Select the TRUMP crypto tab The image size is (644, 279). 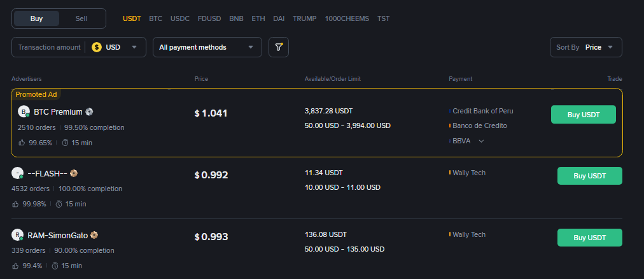coord(305,18)
